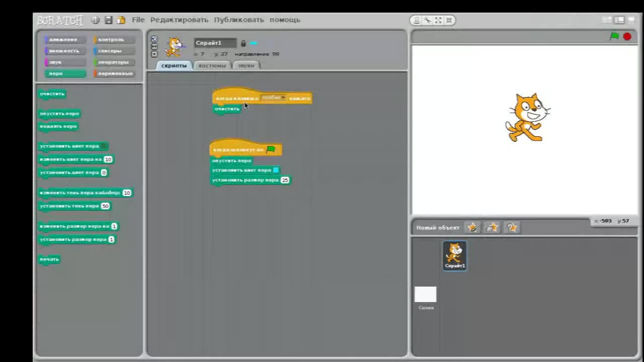The image size is (644, 362).
Task: Select the grow sprite tool
Action: tap(438, 21)
